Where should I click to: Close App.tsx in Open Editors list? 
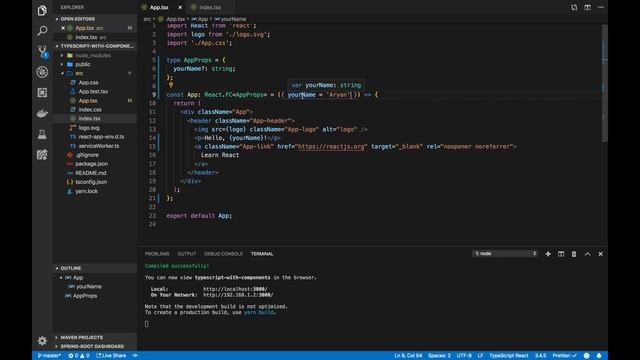click(x=63, y=28)
